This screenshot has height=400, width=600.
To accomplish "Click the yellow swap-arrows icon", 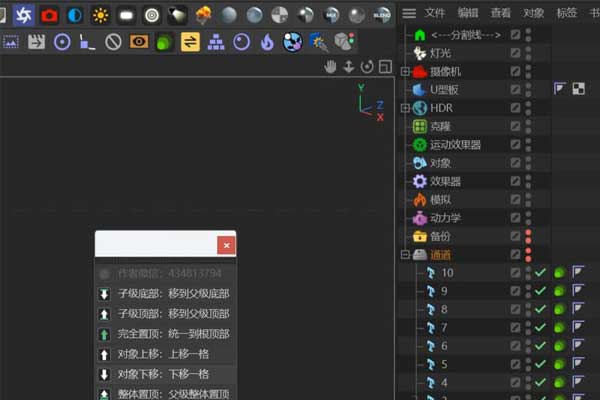I will (190, 42).
